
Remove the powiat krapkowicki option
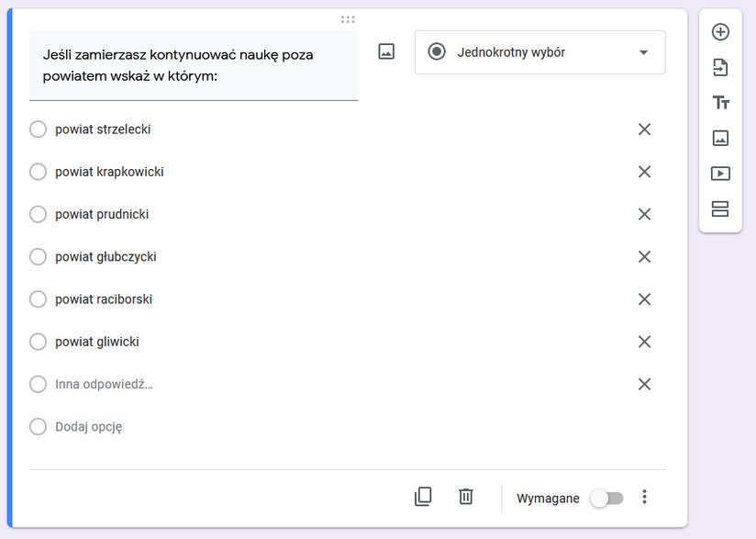tap(645, 172)
